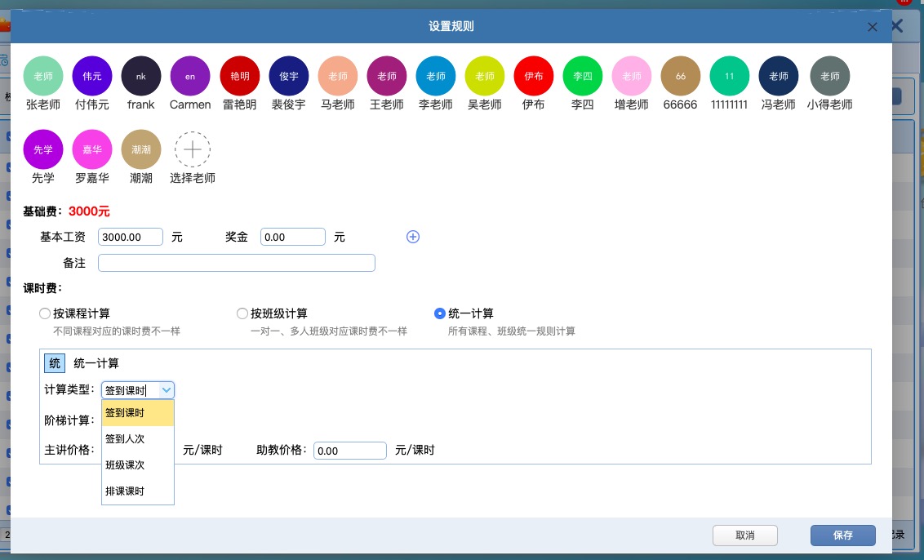
Task: Close the 设置规则 dialog
Action: [872, 27]
